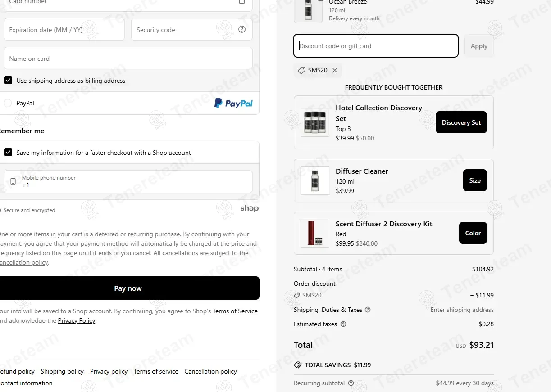Image resolution: width=551 pixels, height=392 pixels.
Task: Click the Recurring subtotal info icon
Action: coord(351,383)
